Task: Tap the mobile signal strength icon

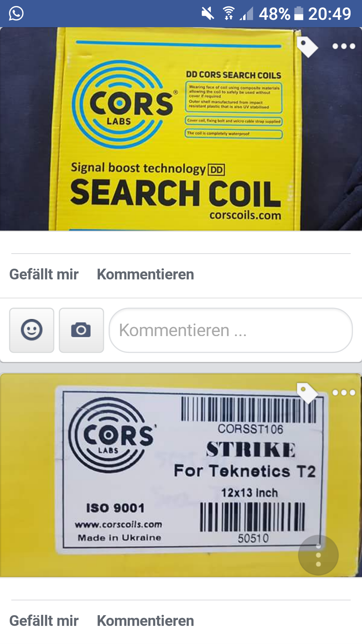Action: point(246,14)
